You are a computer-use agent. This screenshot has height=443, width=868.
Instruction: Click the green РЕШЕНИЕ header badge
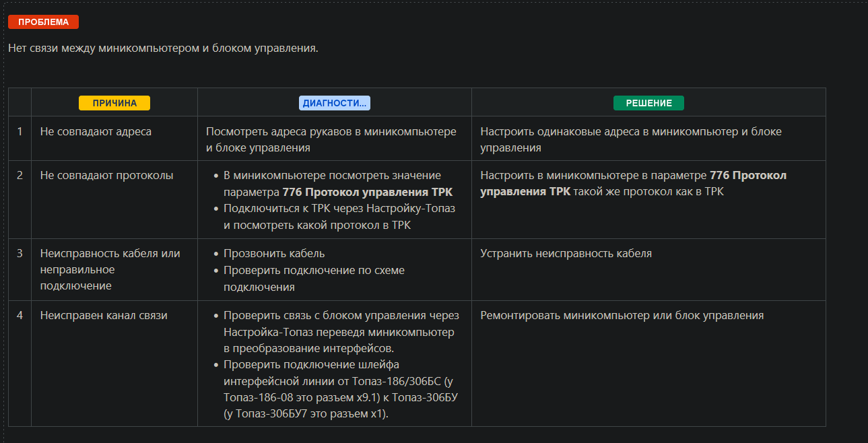coord(648,103)
